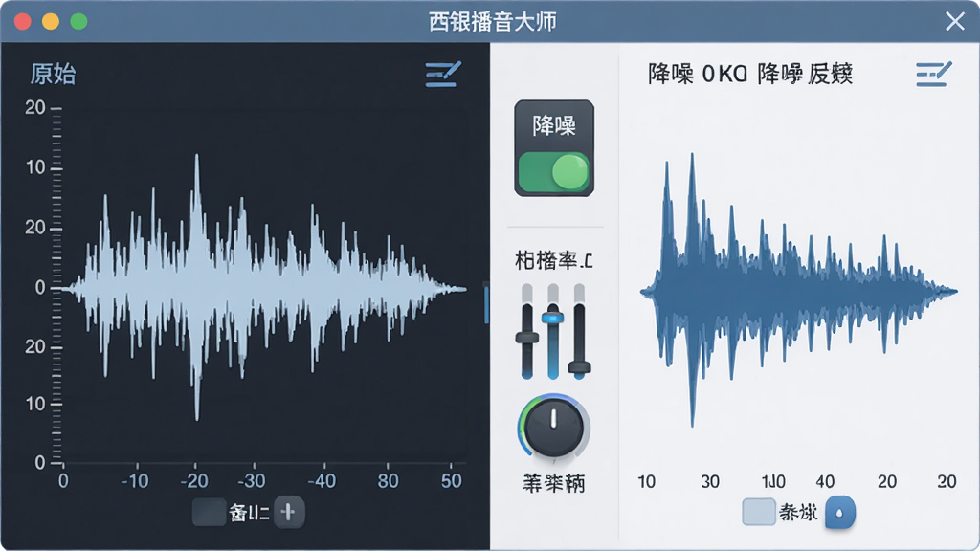
Task: Close the window with the X button
Action: 955,21
